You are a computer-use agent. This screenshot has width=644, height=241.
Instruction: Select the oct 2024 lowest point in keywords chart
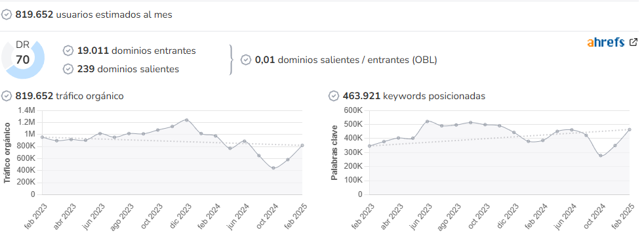point(601,156)
